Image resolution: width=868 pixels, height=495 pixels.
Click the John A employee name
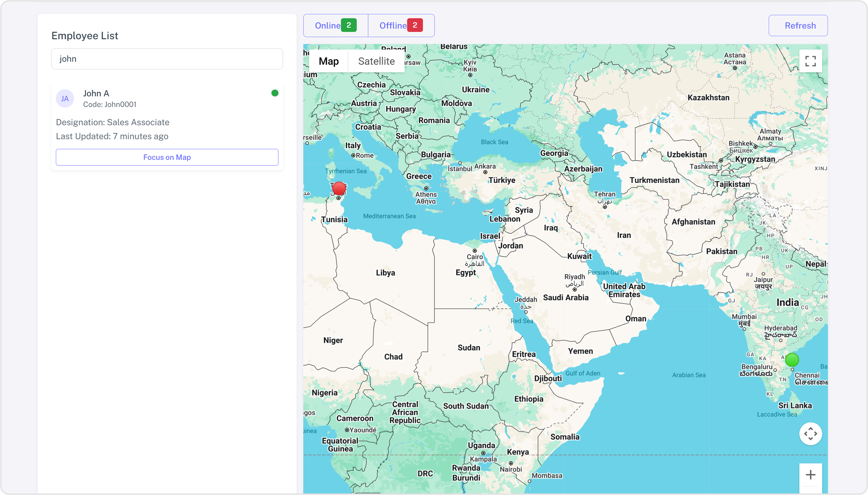pyautogui.click(x=96, y=93)
